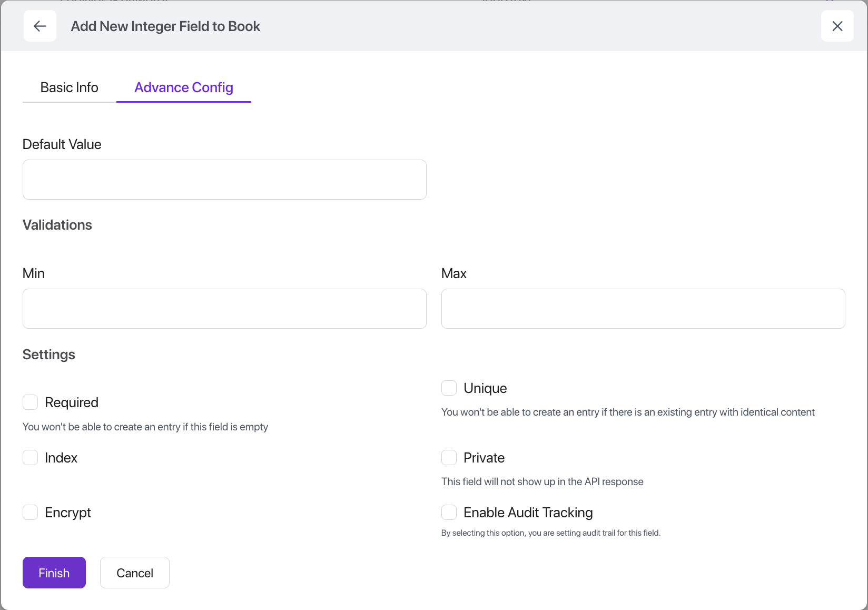
Task: Switch to the Basic Info tab
Action: 69,87
